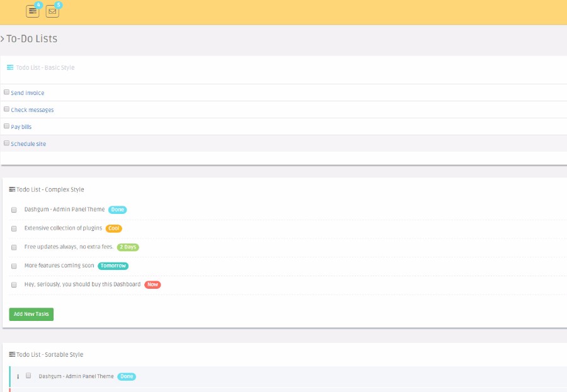This screenshot has height=392, width=567.
Task: Click the Free updates always, no extra fees text
Action: 69,247
